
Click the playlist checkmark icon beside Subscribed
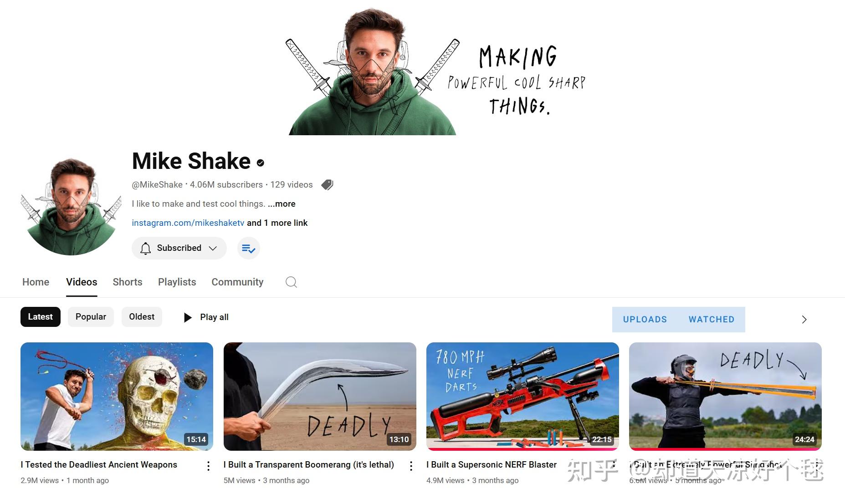click(x=248, y=248)
